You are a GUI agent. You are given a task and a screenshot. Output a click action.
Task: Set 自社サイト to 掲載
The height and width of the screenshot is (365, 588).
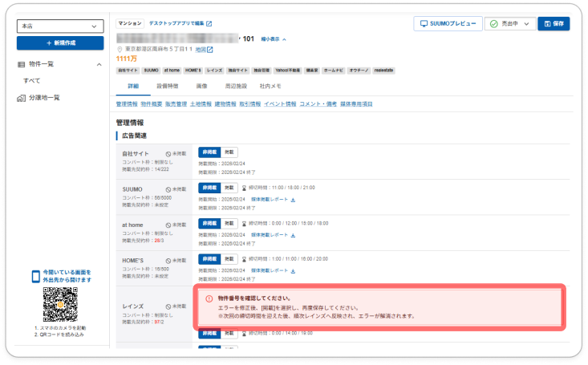pos(229,152)
